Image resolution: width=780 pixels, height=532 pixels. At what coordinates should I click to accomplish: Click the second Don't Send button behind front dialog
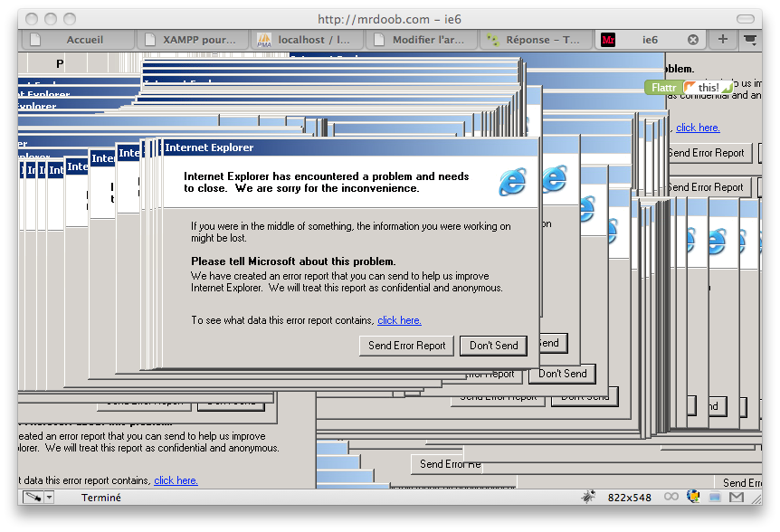pyautogui.click(x=563, y=374)
